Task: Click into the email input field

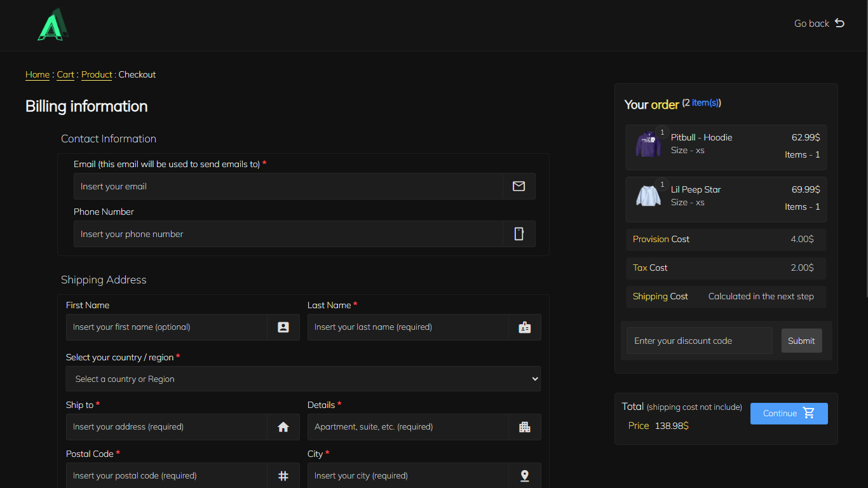Action: click(x=288, y=186)
